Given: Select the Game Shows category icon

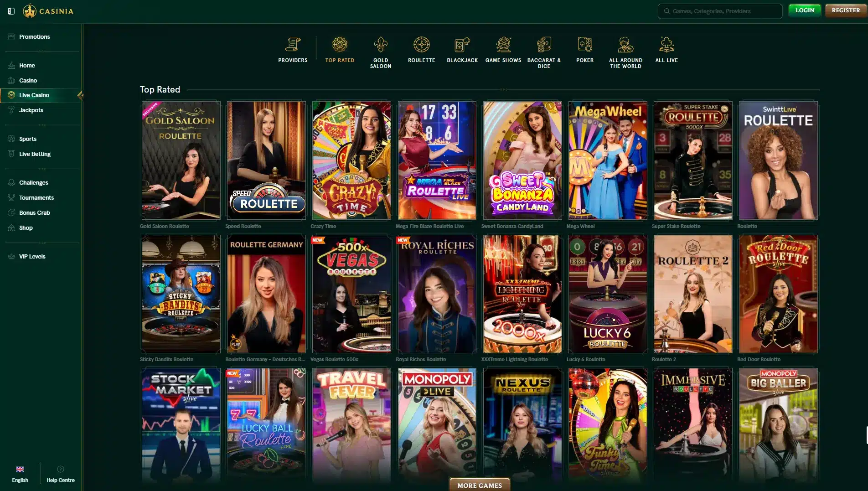Looking at the screenshot, I should (503, 45).
